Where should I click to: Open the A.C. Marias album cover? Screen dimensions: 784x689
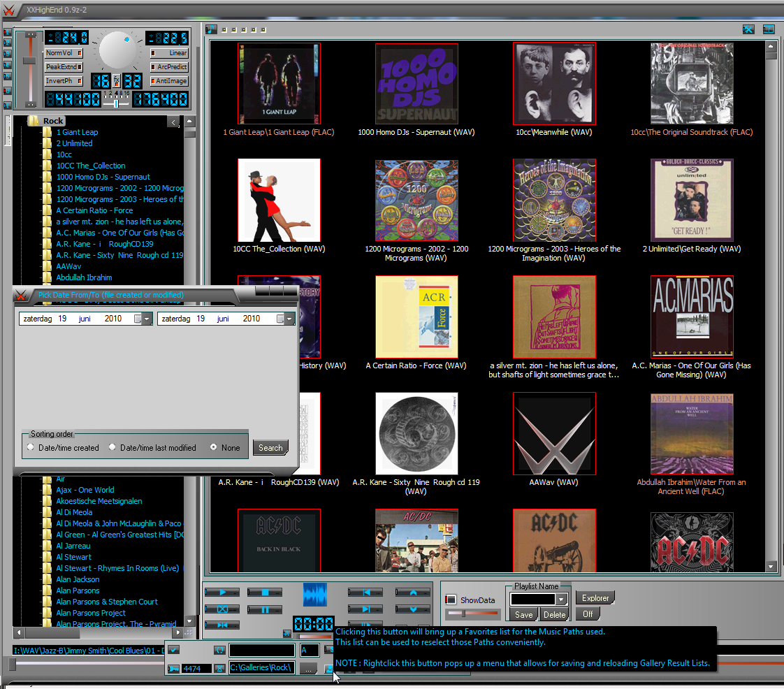[x=692, y=317]
